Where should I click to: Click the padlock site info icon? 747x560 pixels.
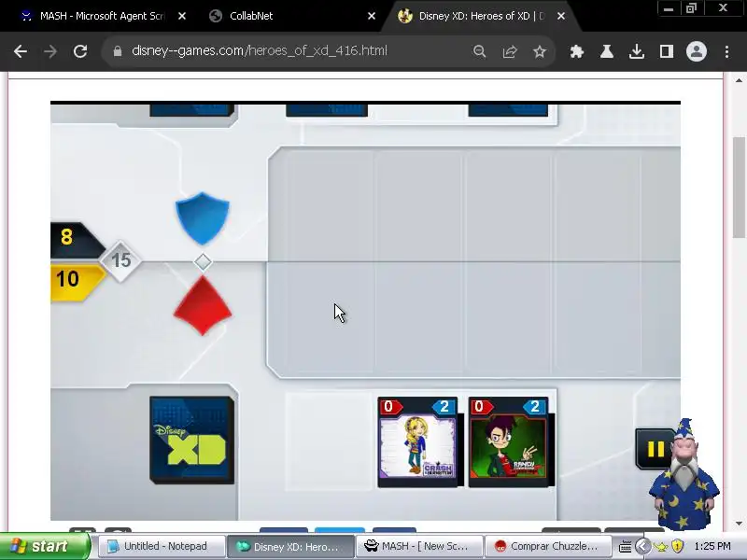point(118,51)
